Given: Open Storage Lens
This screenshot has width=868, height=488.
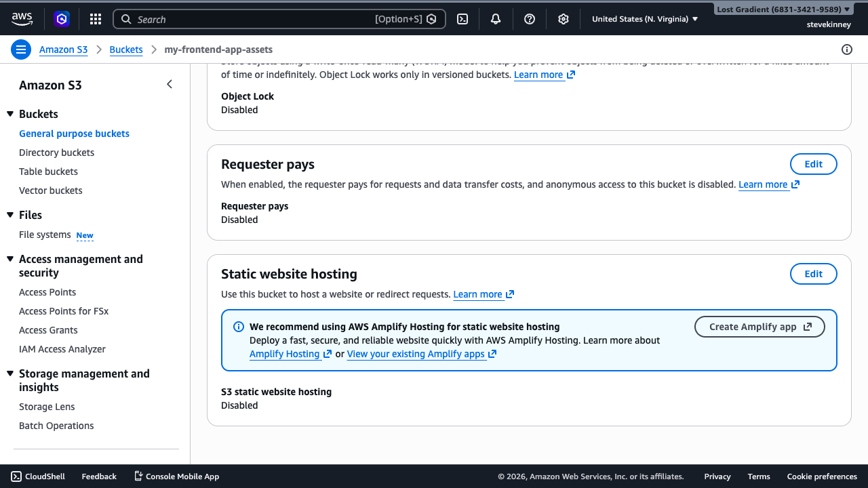Looking at the screenshot, I should [x=47, y=407].
